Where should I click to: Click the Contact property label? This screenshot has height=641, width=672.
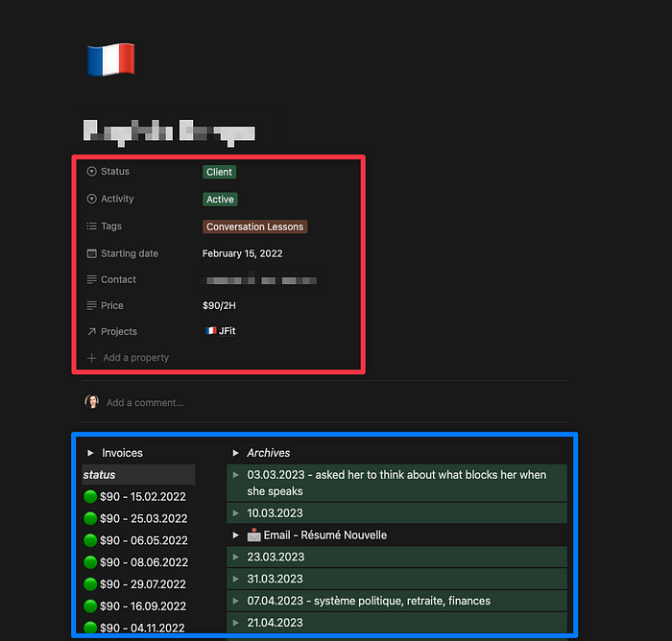[x=118, y=279]
